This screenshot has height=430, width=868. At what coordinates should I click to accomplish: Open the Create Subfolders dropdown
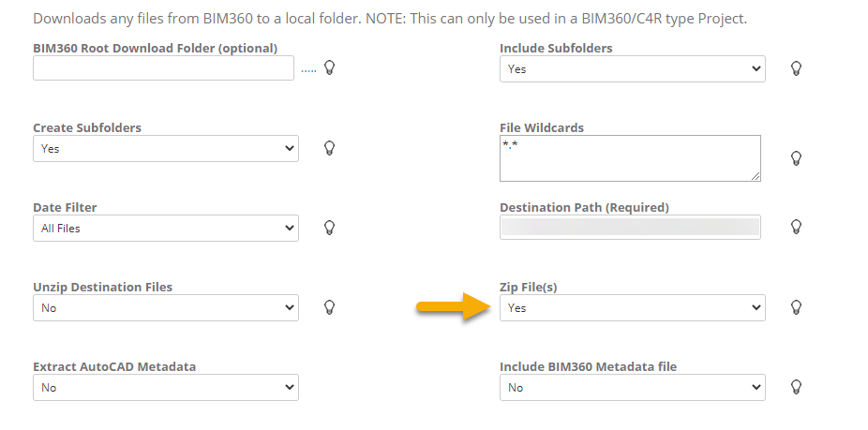coord(165,148)
